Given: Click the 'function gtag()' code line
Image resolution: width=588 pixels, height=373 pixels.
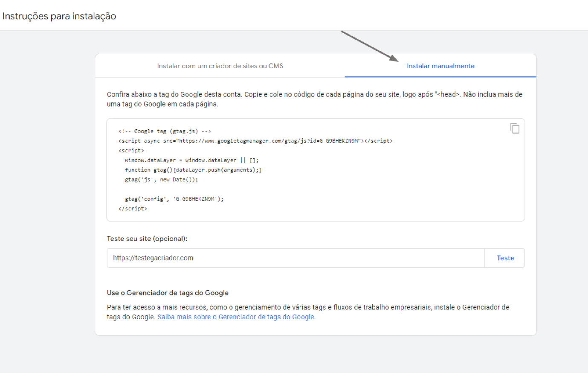Looking at the screenshot, I should (x=194, y=170).
